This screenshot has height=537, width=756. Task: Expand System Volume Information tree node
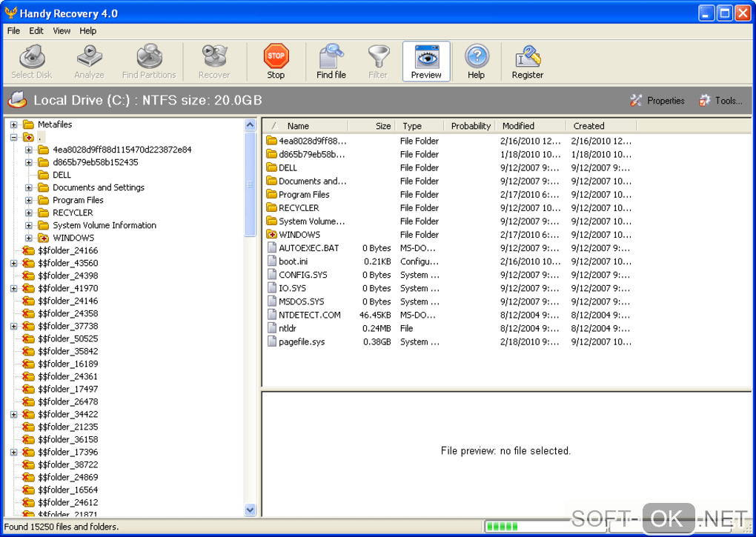pos(28,225)
